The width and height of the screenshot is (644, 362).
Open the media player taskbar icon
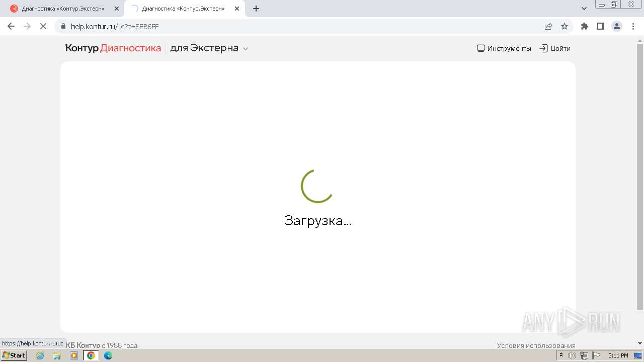click(x=74, y=355)
